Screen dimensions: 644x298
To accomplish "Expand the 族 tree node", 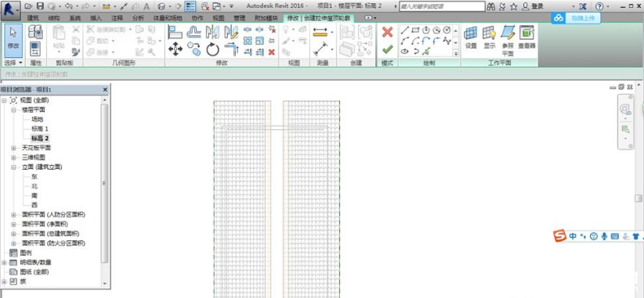I will (4, 282).
